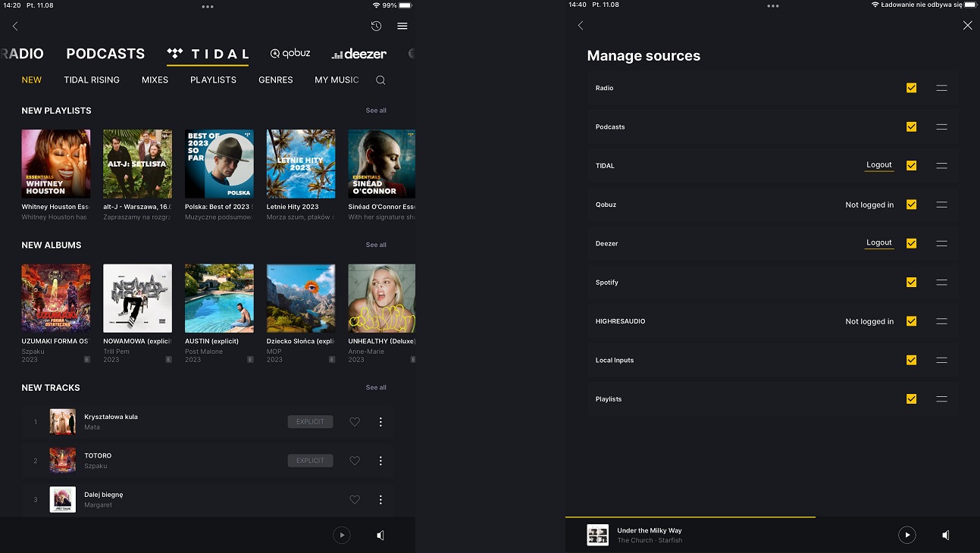Toggle the HIGHRESAUDIO source checkbox

[x=911, y=321]
